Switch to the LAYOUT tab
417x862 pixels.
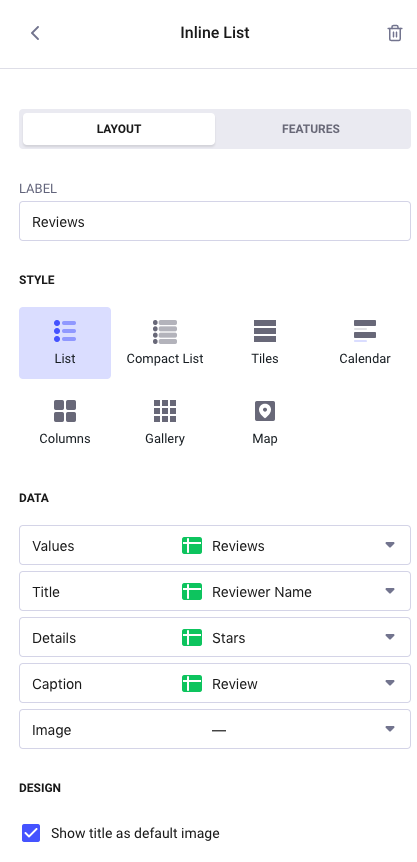[x=119, y=129]
